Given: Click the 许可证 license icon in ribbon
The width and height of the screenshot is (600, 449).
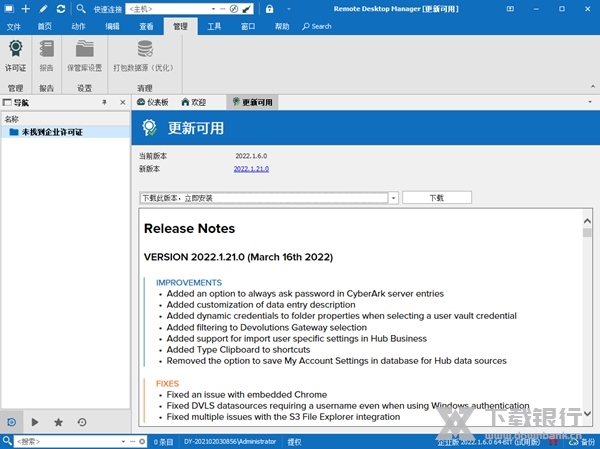Looking at the screenshot, I should [15, 49].
